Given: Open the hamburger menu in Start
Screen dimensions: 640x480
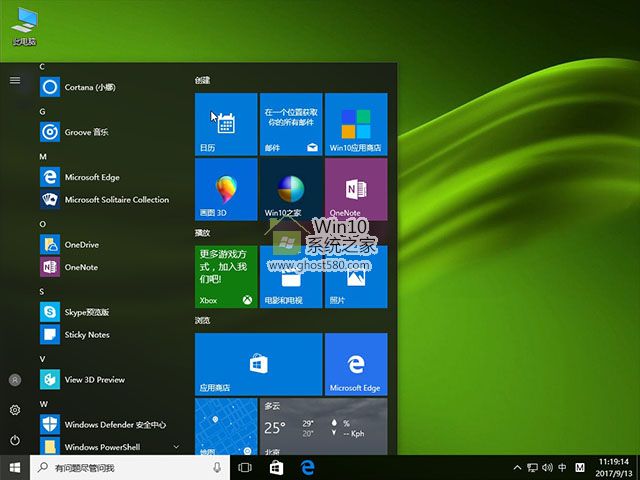Looking at the screenshot, I should tap(15, 80).
